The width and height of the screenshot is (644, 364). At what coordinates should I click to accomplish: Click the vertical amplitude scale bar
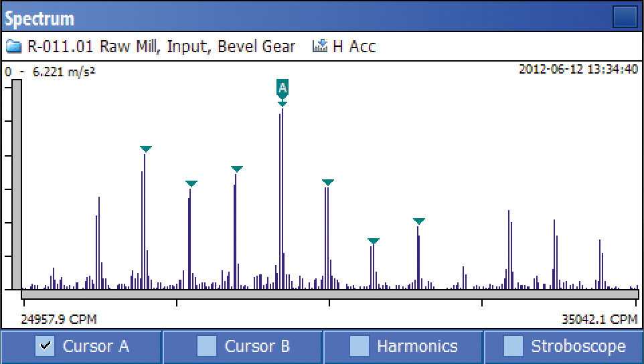pos(17,184)
